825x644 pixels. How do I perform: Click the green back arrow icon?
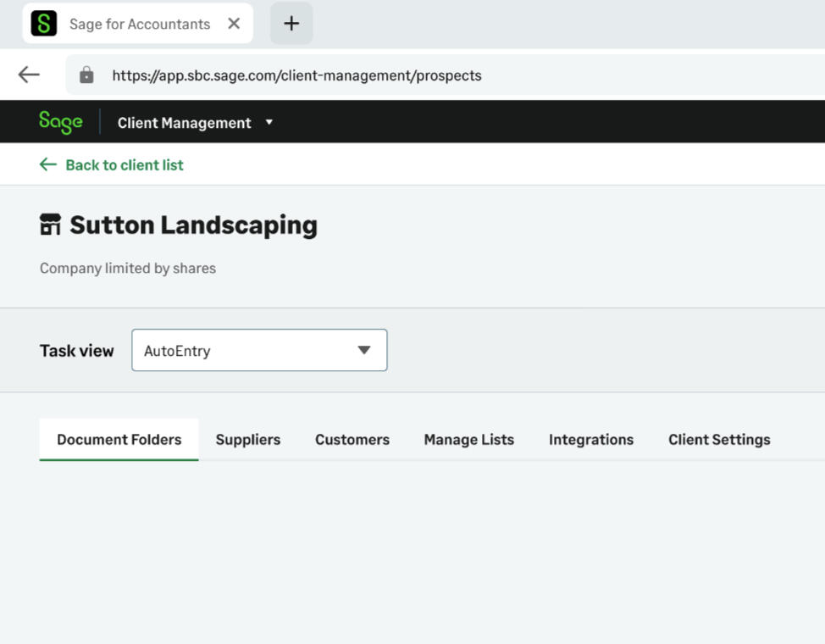[x=47, y=164]
